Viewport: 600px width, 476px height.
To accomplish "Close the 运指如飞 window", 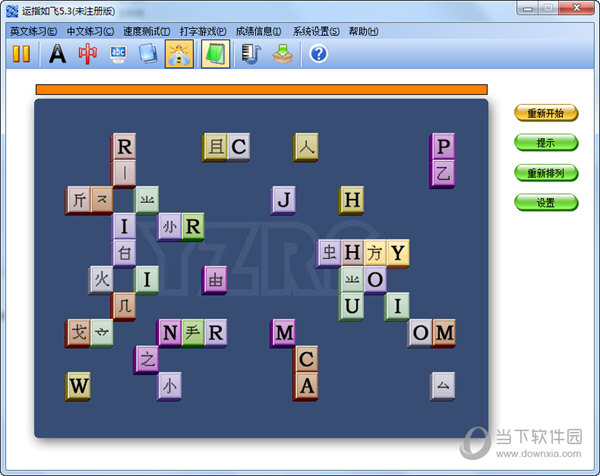I will [x=577, y=8].
